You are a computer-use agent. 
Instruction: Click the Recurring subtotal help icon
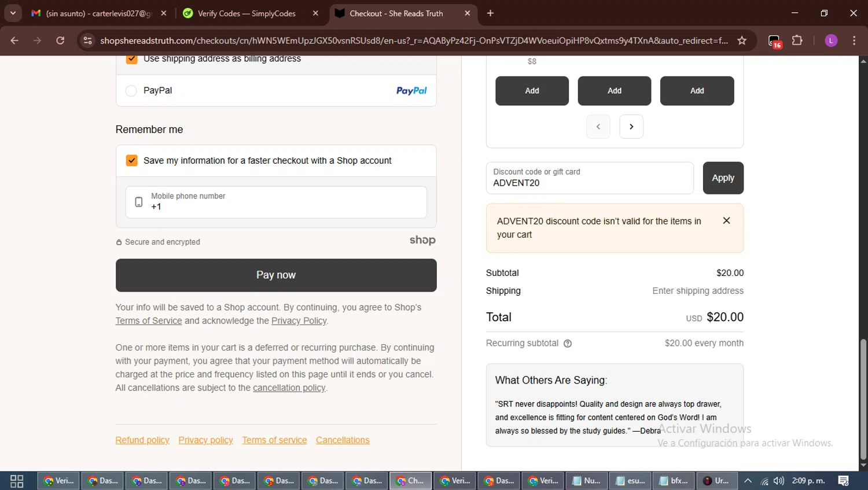point(568,344)
